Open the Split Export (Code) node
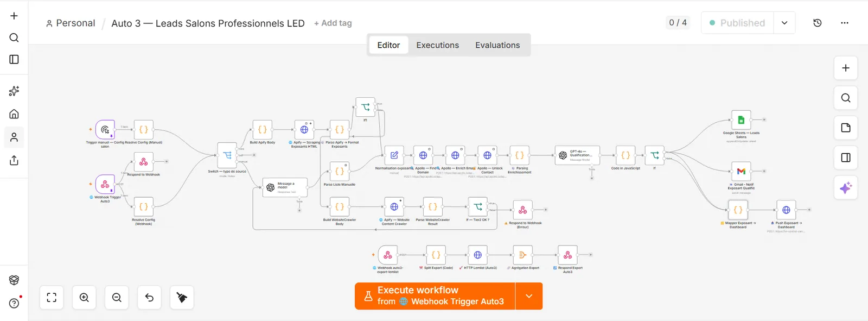The image size is (868, 321). point(436,255)
